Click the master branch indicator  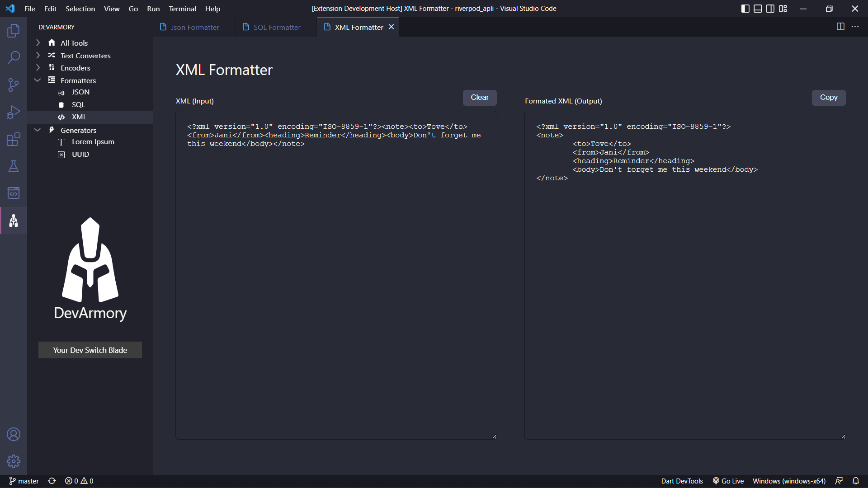pos(24,481)
